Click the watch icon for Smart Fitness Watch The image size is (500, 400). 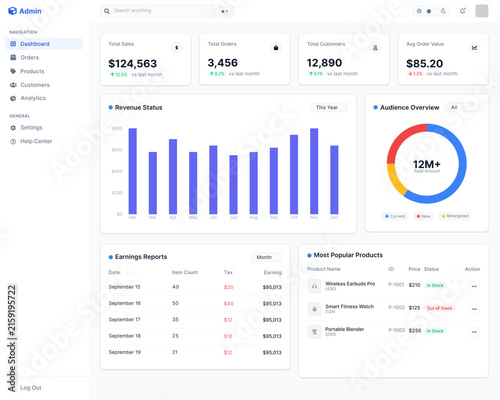click(x=314, y=309)
